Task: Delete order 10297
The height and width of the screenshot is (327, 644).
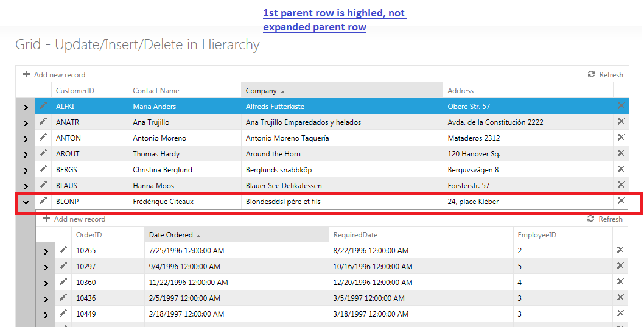Action: tap(621, 265)
